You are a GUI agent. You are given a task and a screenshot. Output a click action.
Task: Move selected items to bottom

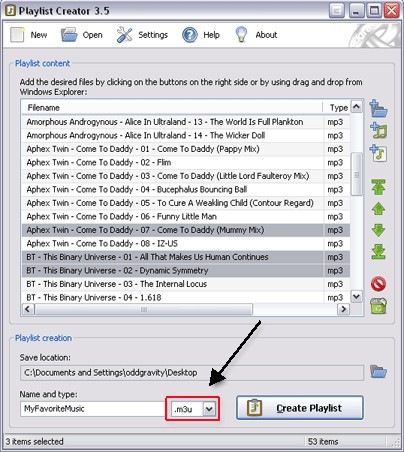(x=378, y=252)
